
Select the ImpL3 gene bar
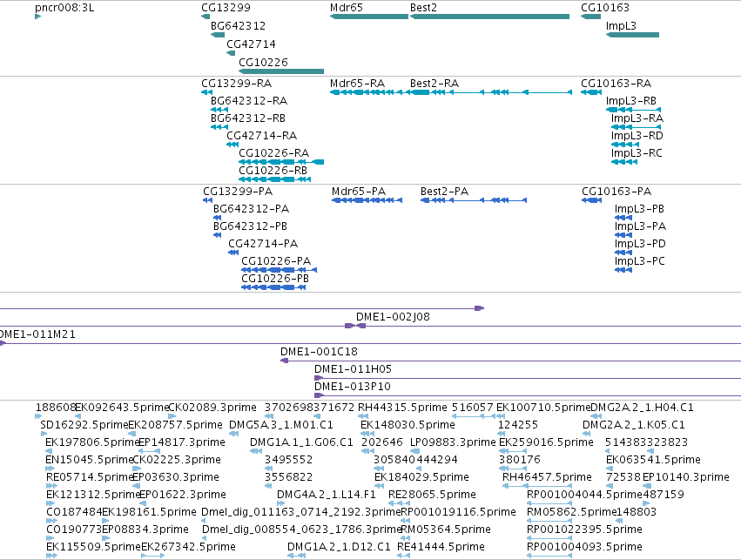(632, 35)
